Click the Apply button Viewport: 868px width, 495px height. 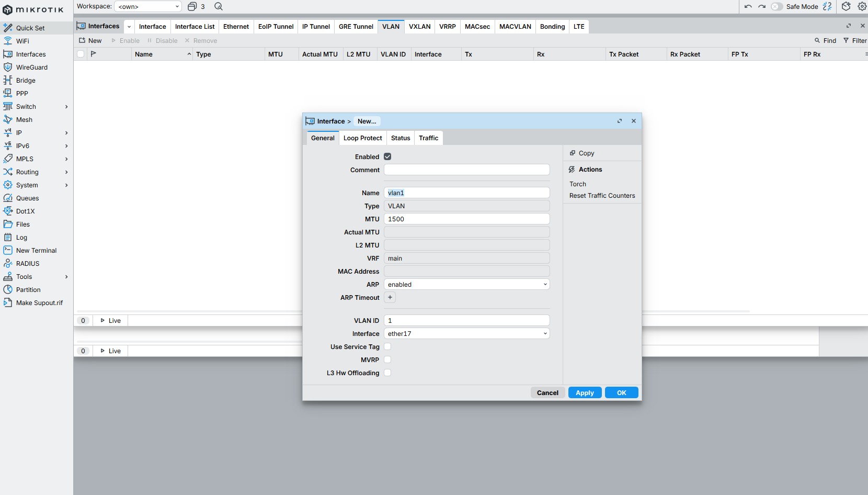[x=585, y=392]
